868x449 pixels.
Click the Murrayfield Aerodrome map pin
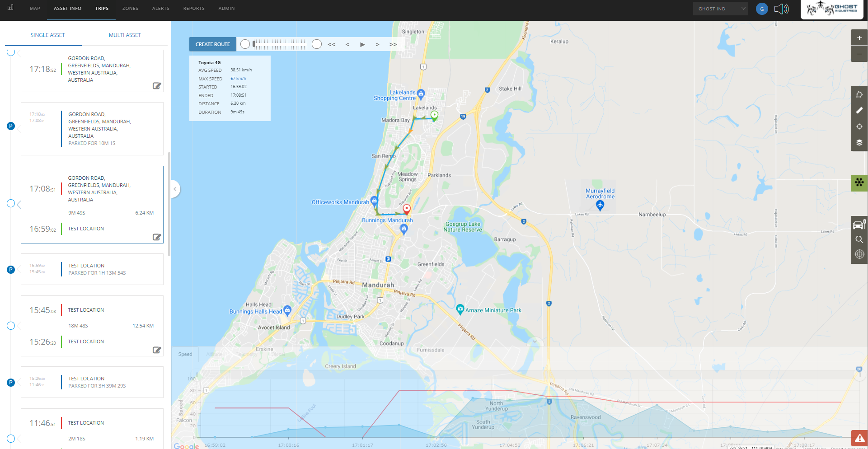point(600,206)
